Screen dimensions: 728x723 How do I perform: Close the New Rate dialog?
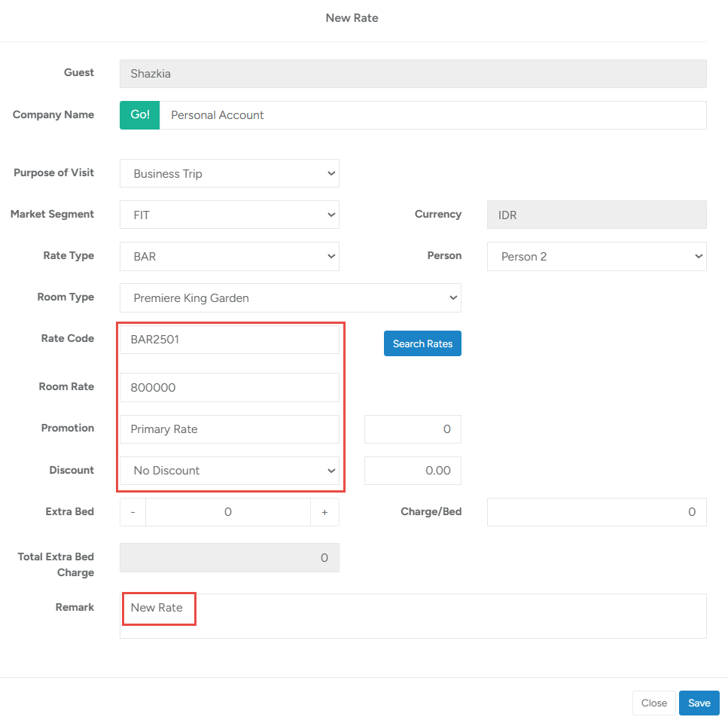point(653,703)
